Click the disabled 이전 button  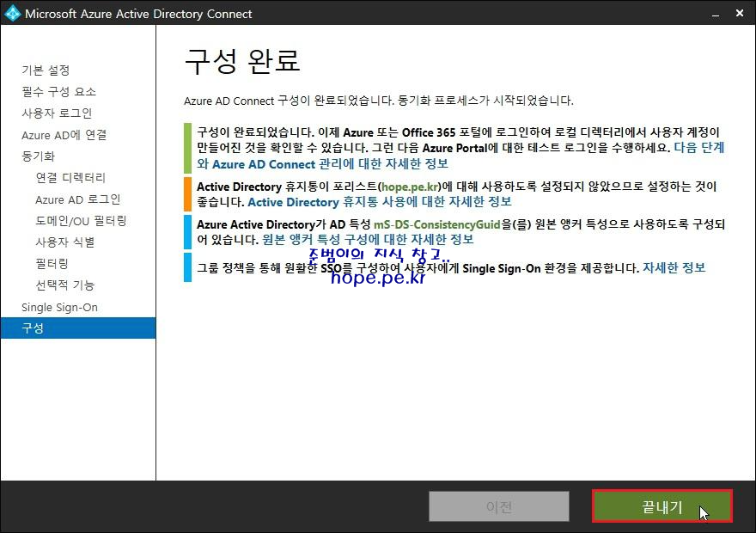click(x=499, y=506)
